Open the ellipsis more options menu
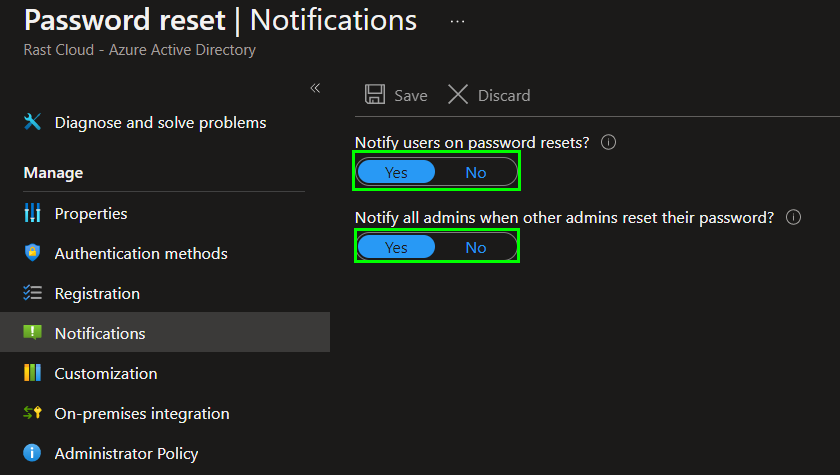This screenshot has width=840, height=475. (x=458, y=21)
